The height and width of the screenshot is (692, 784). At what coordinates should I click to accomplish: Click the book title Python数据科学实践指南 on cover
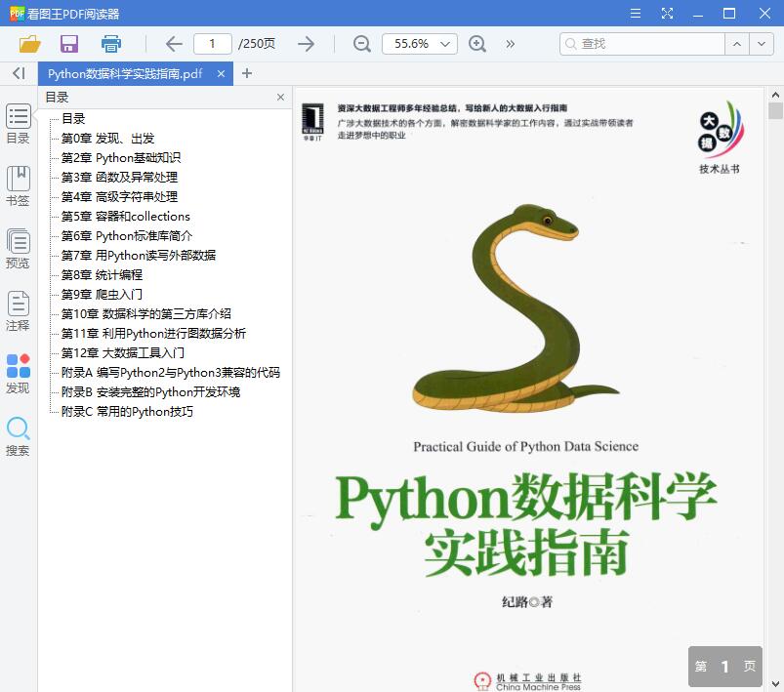[526, 523]
